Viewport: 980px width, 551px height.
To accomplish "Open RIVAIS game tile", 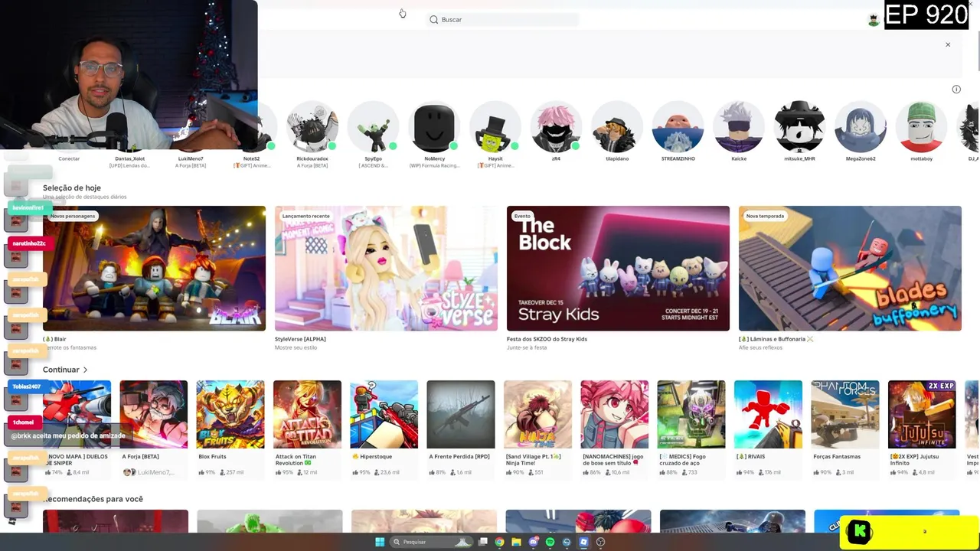I will (x=768, y=414).
